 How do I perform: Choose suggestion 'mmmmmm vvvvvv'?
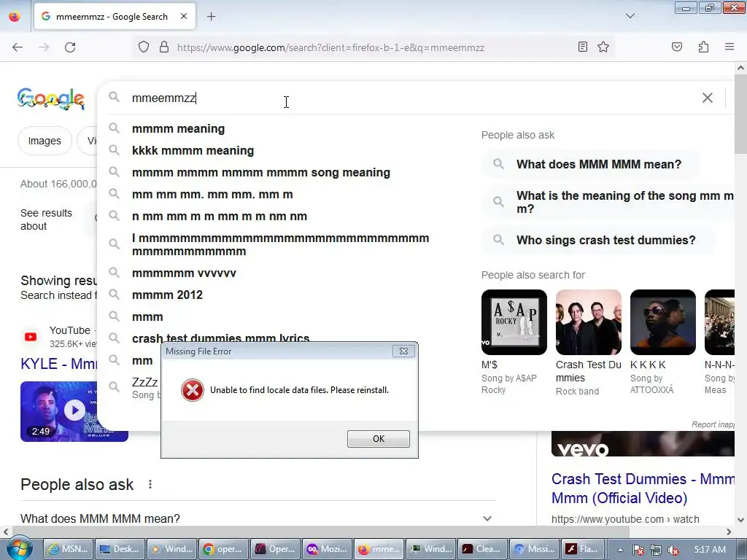click(x=184, y=273)
